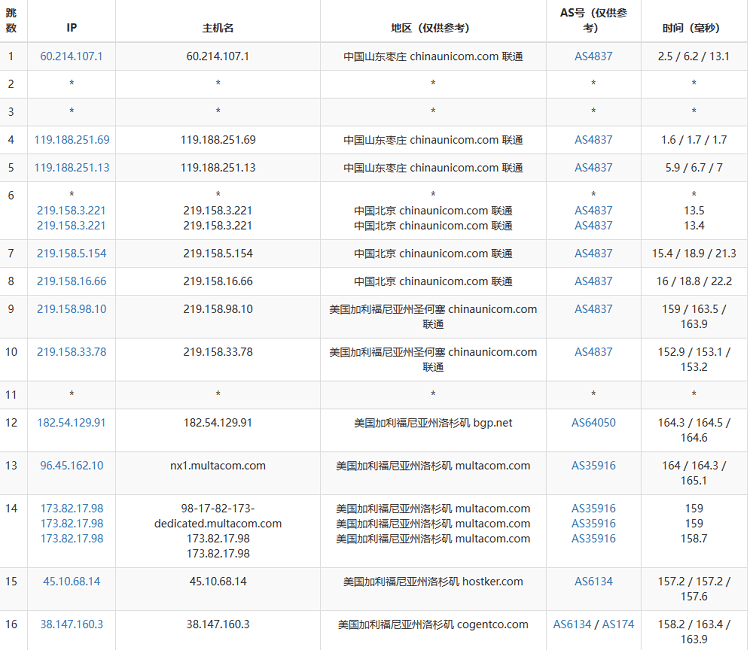The image size is (750, 650).
Task: Select time value 152.9 / 153.1 / 153.2
Action: [x=694, y=360]
